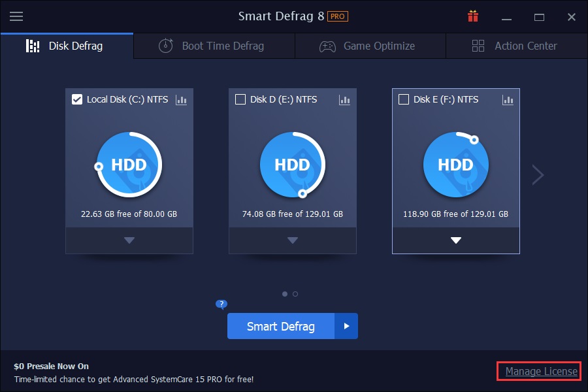Open disk report chart for Local Disk (C:)
588x392 pixels.
pos(181,100)
